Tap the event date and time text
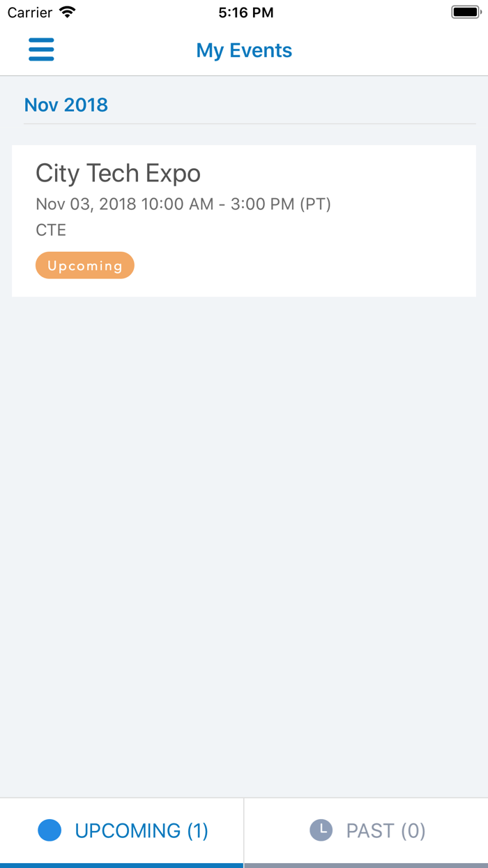 tap(184, 204)
